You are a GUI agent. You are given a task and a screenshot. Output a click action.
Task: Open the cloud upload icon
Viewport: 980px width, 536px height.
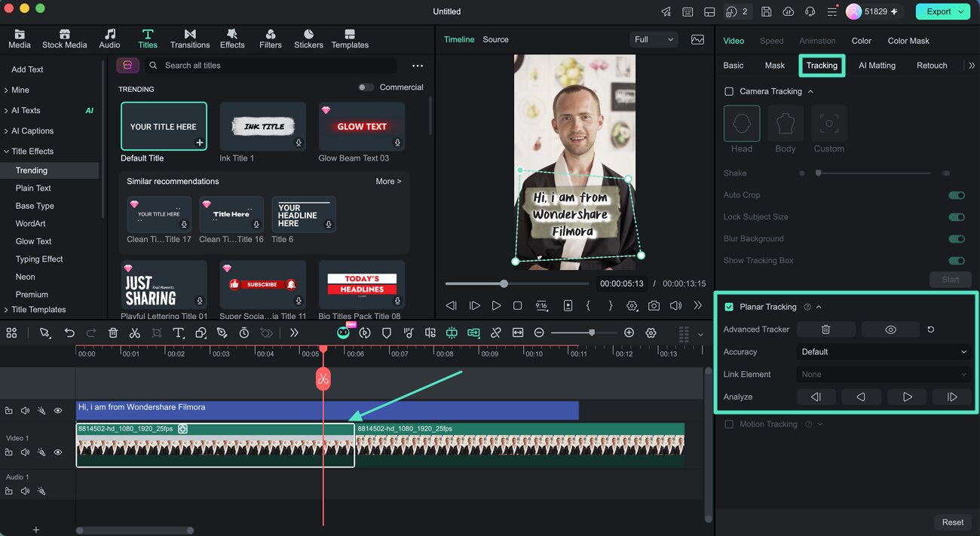788,11
